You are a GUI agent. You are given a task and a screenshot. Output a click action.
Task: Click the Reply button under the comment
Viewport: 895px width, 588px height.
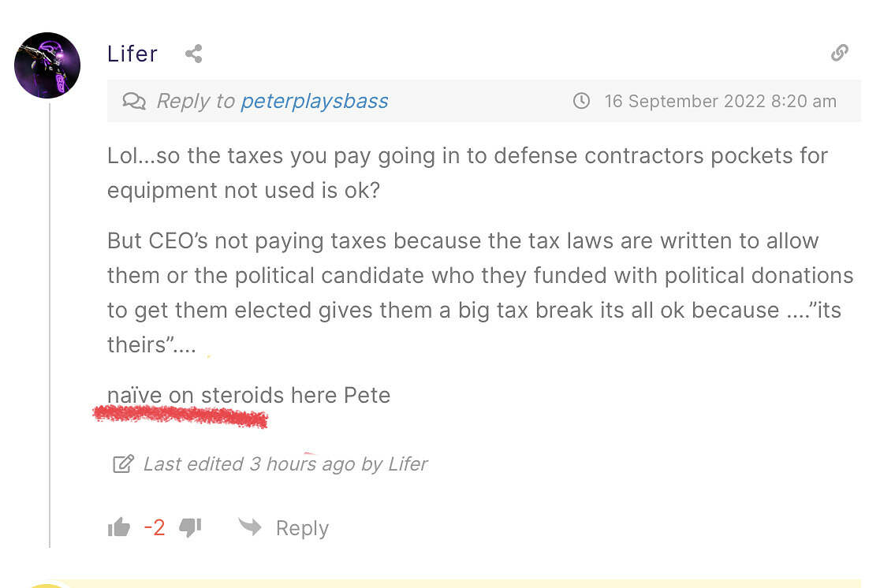[301, 528]
